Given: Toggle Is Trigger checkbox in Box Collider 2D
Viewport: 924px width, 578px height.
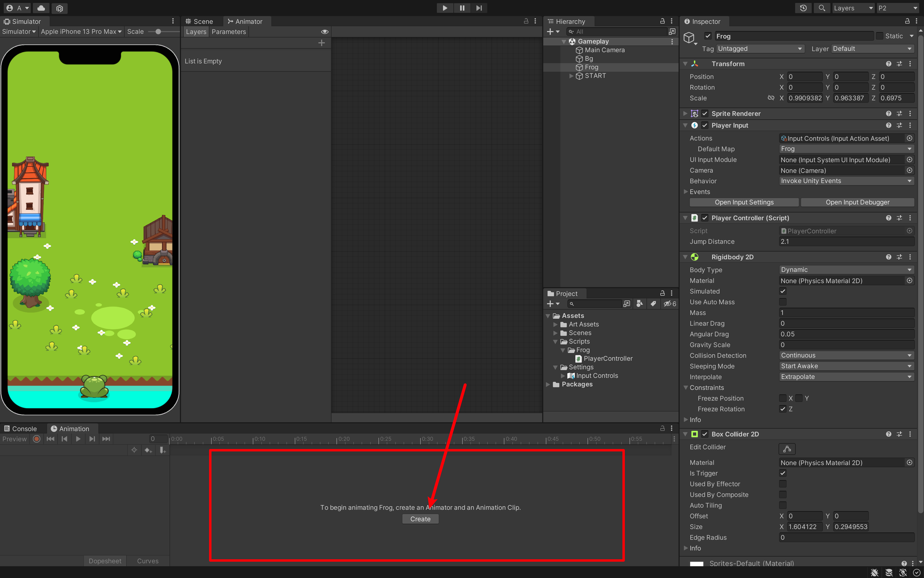Looking at the screenshot, I should (783, 473).
